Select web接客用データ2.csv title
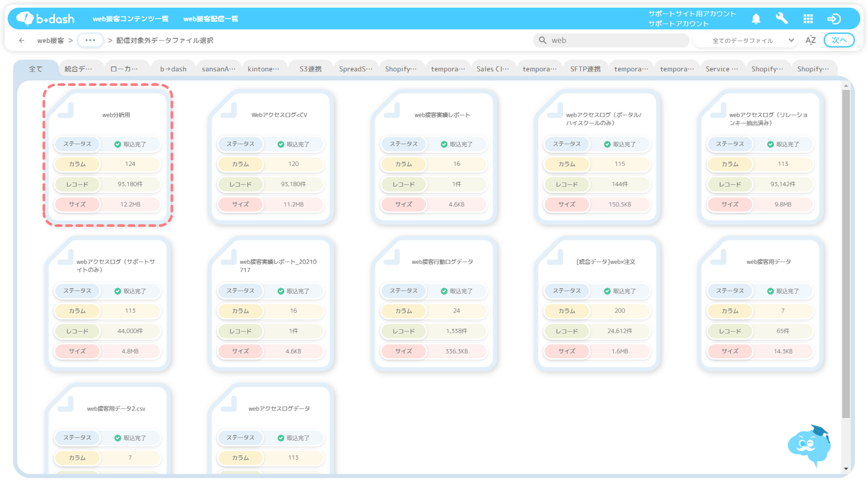This screenshot has height=488, width=868. point(116,409)
